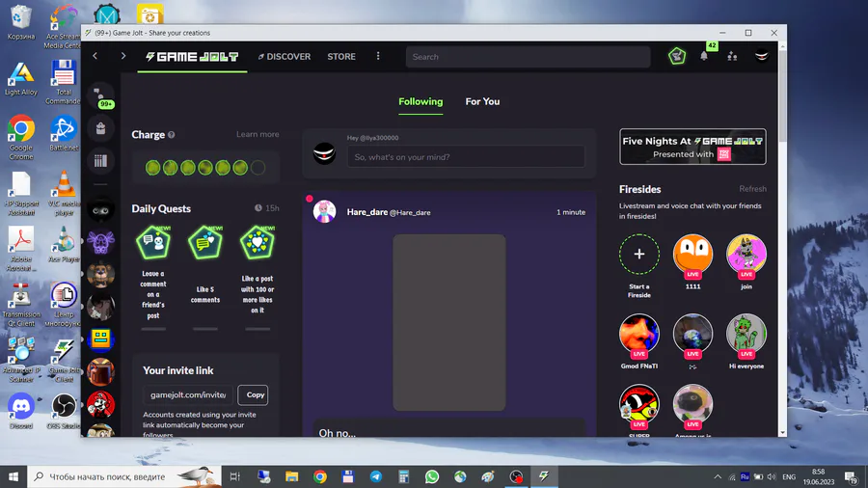868x488 pixels.
Task: Open the dark eyes community icon in sidebar
Action: [100, 210]
